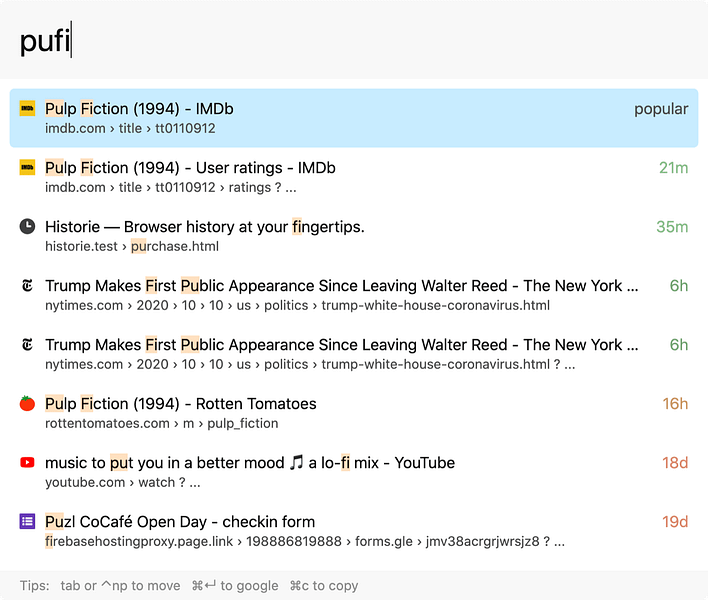Click the 'popular' label on first result
708x600 pixels.
point(660,109)
